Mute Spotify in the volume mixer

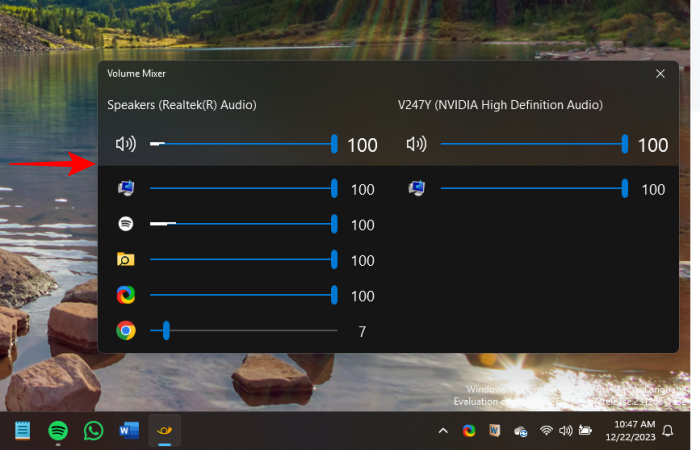pyautogui.click(x=126, y=225)
